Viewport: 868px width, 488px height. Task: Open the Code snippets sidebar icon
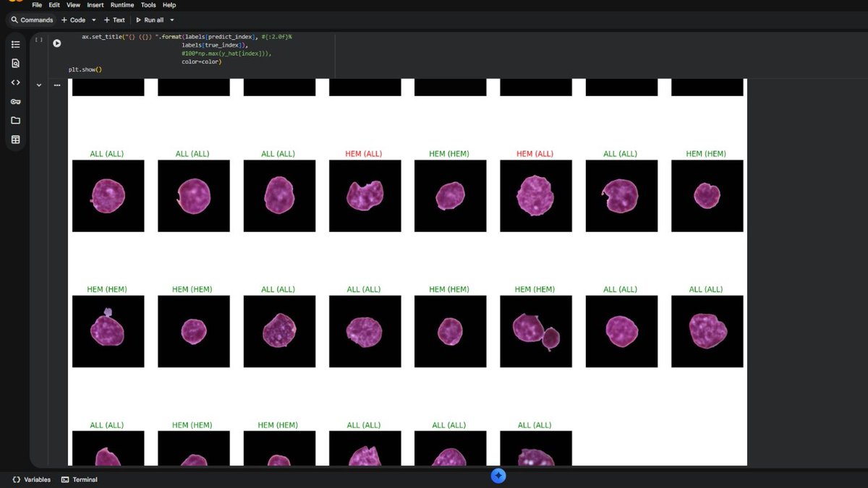[15, 82]
